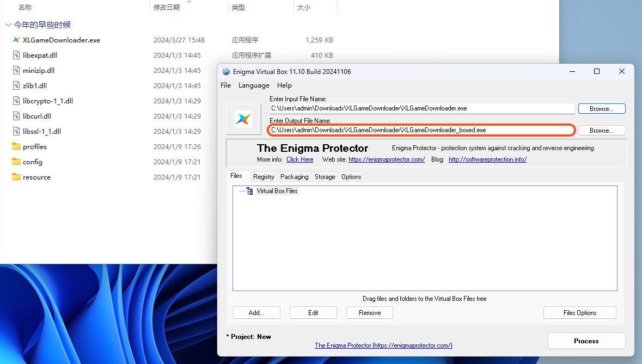
Task: Collapse the 今年的早些时候 group
Action: click(8, 25)
